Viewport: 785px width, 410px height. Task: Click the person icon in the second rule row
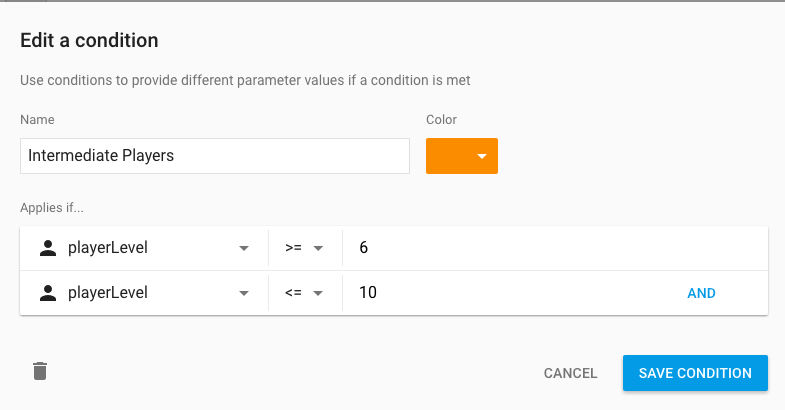click(x=48, y=293)
